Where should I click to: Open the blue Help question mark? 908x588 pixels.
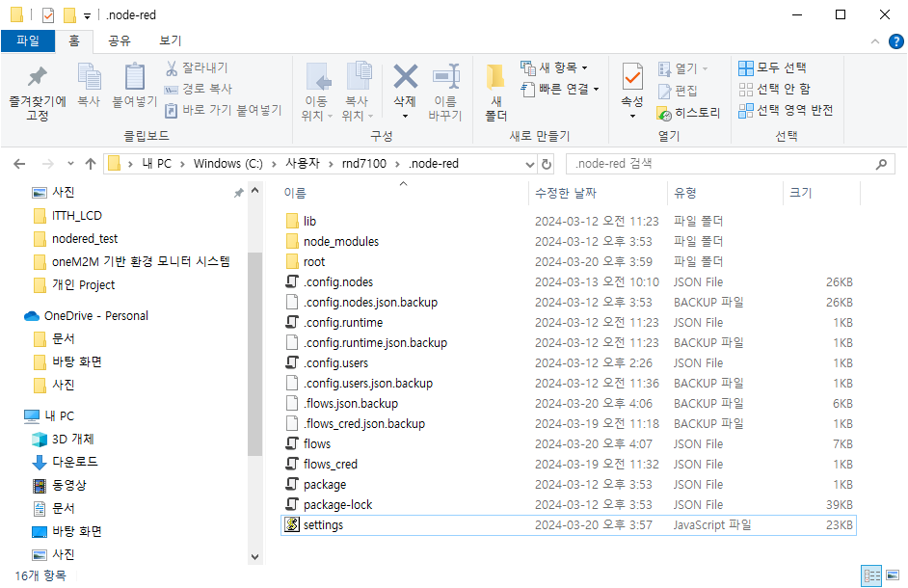pyautogui.click(x=895, y=41)
